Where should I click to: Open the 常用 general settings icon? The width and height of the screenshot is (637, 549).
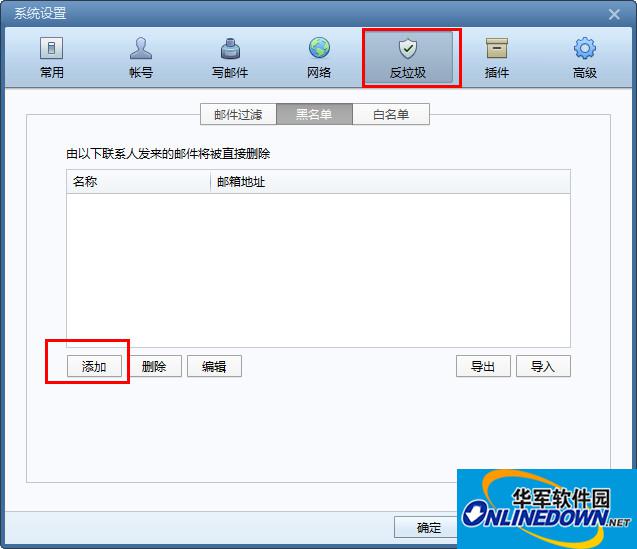[52, 48]
